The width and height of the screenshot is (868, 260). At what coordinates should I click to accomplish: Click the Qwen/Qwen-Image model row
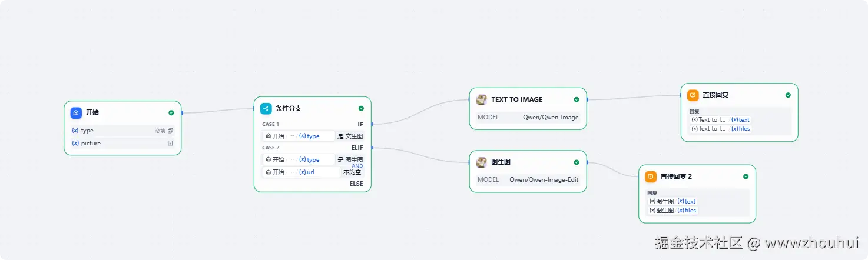click(x=528, y=117)
